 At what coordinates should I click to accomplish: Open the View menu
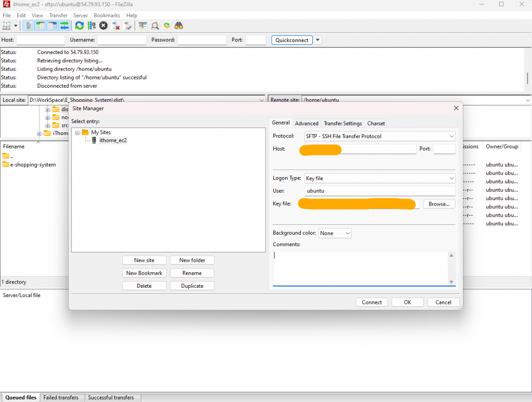[37, 15]
